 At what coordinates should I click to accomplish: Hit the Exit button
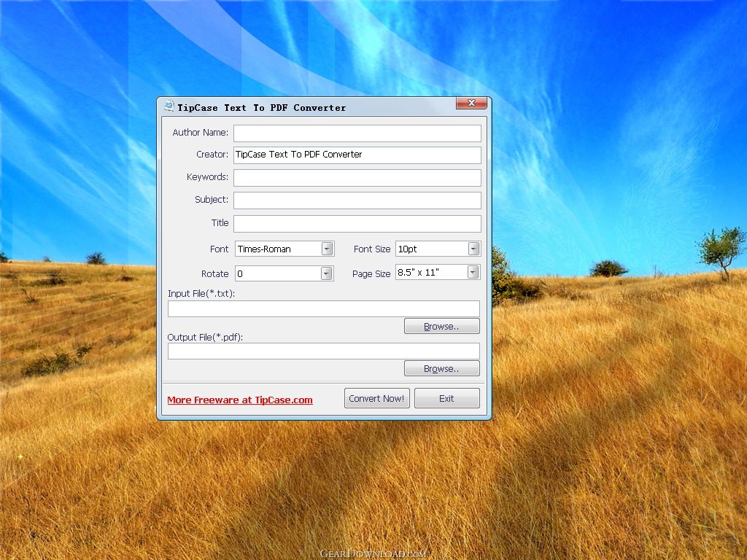point(446,398)
